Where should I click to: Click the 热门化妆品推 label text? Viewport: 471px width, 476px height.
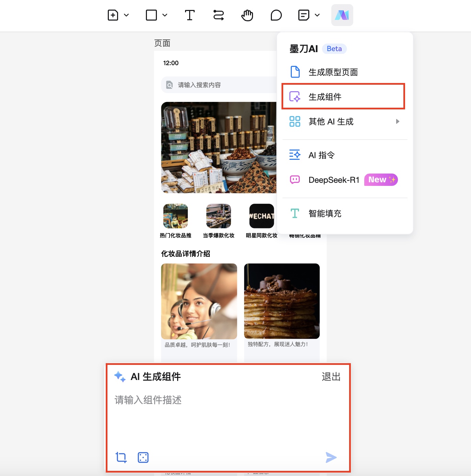coord(175,236)
